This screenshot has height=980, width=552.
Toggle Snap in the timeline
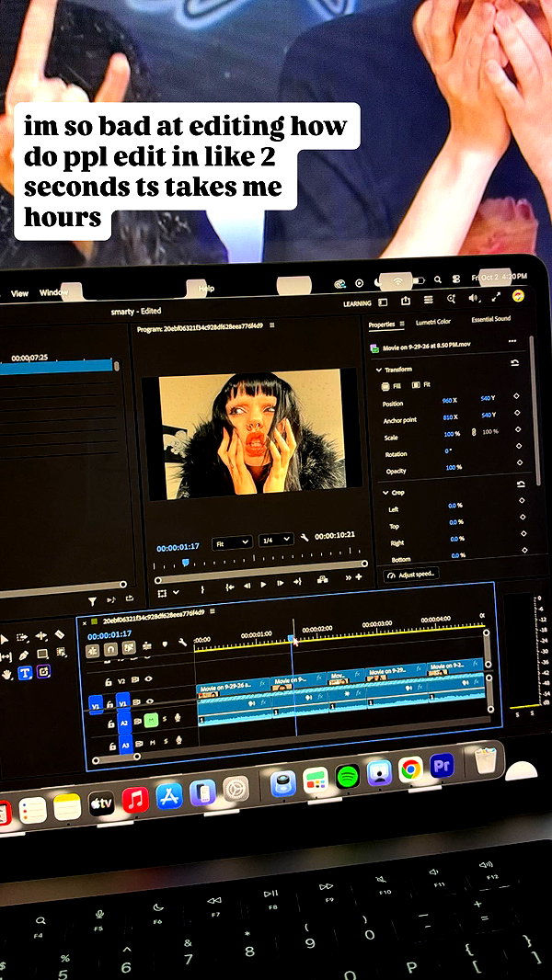click(x=110, y=649)
